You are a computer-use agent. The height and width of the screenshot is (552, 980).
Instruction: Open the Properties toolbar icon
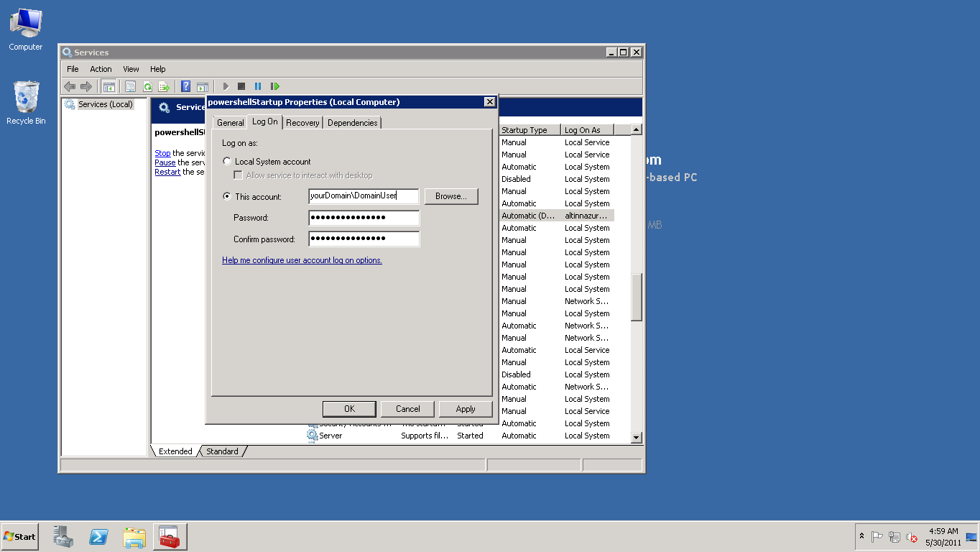(x=130, y=86)
